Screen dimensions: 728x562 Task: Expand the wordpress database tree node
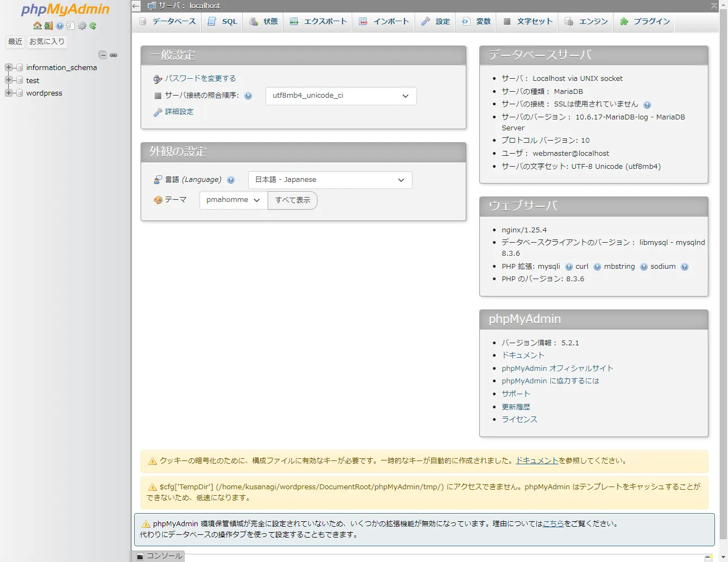[9, 93]
